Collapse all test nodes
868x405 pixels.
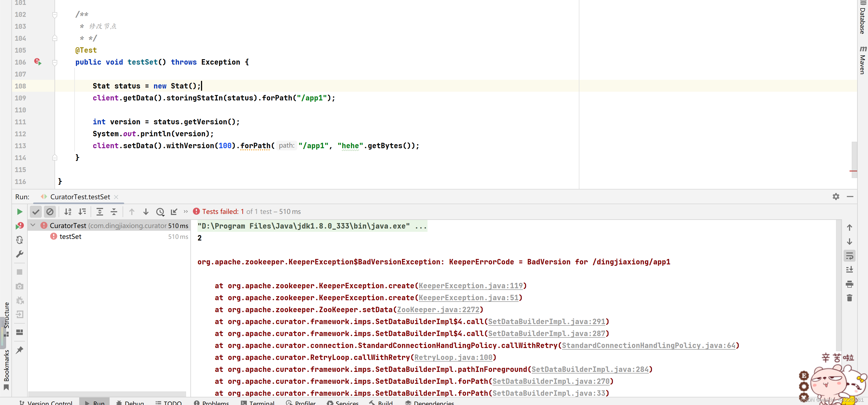click(114, 212)
